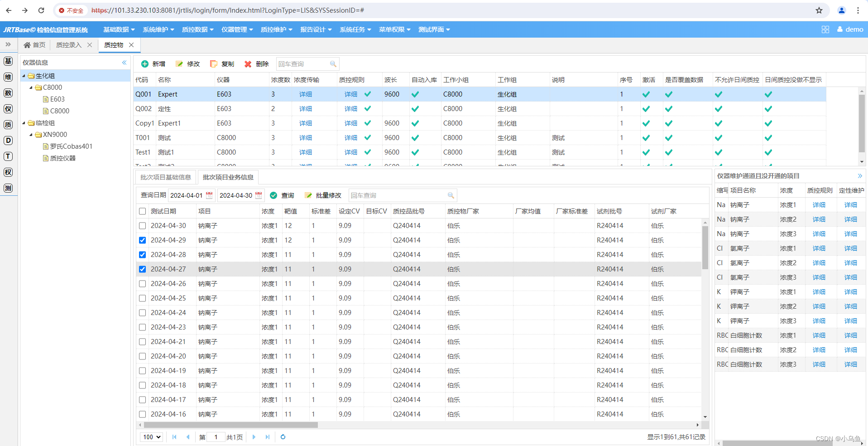
Task: Uncheck the 2024-04-28 row checkbox
Action: (x=143, y=255)
